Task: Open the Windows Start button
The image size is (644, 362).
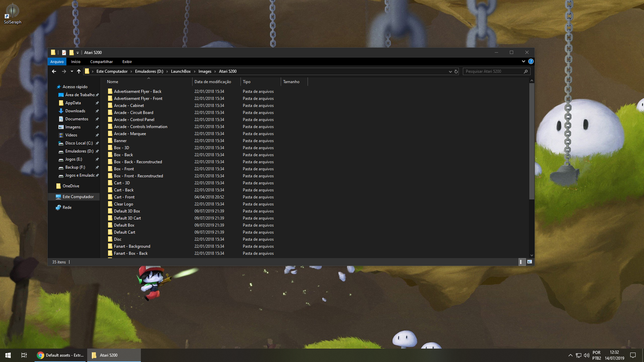Action: coord(8,355)
